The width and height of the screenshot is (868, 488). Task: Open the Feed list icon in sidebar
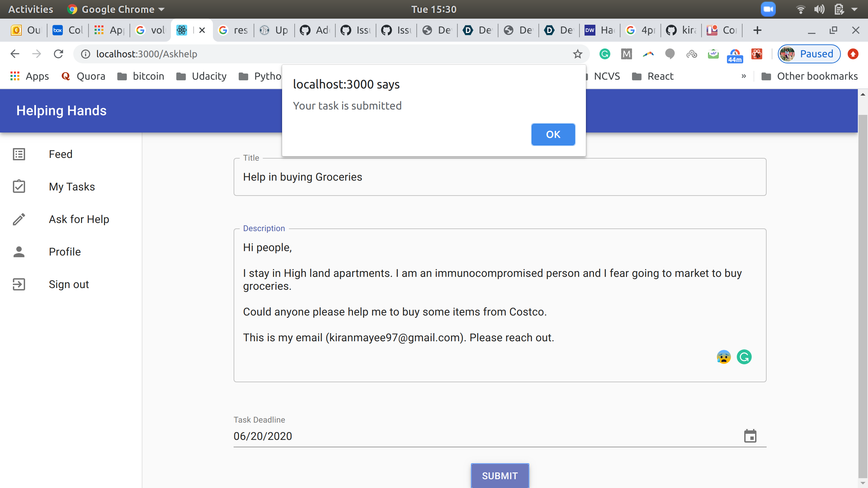coord(19,154)
